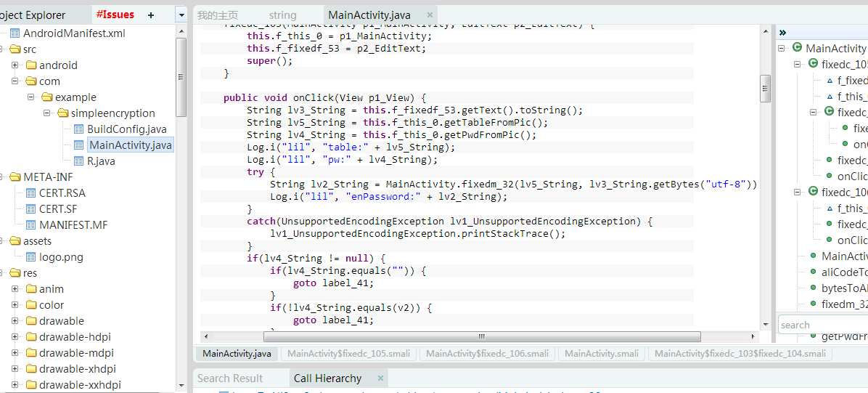Click the green MainActivity class icon in outline

click(797, 48)
